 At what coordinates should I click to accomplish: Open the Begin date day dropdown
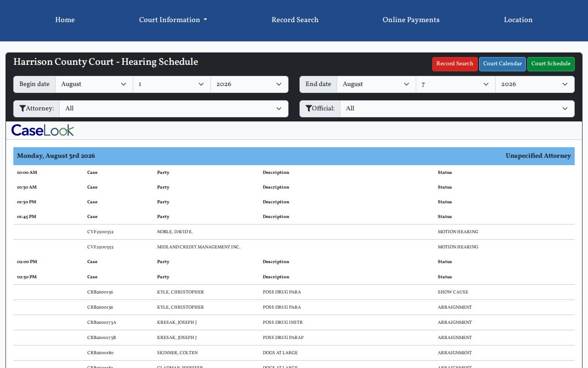(x=172, y=84)
